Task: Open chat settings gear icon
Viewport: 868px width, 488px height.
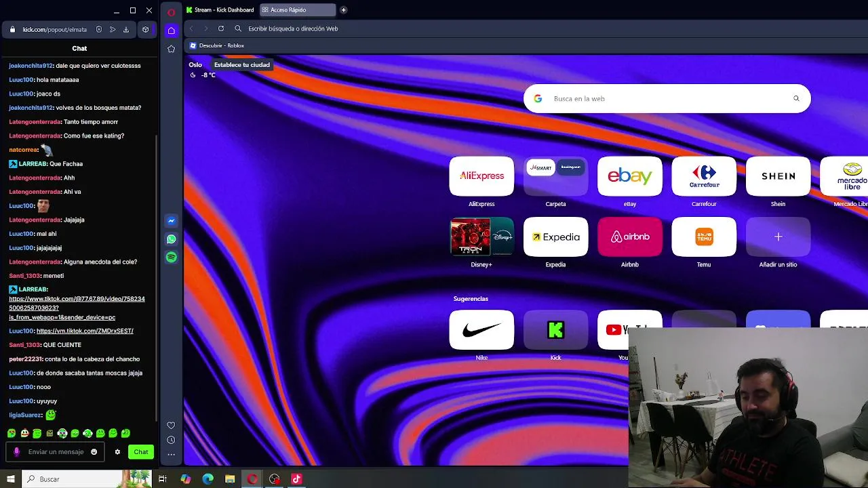Action: tap(117, 452)
